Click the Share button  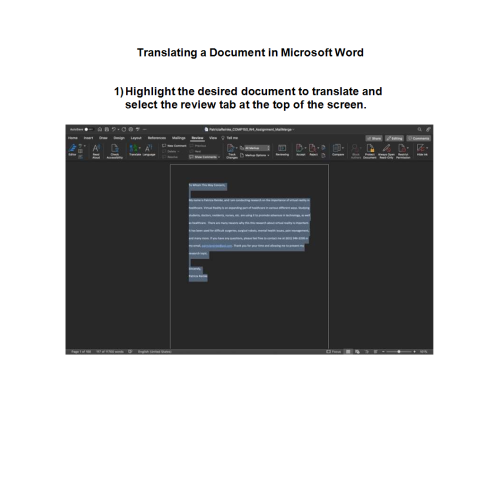pyautogui.click(x=374, y=138)
